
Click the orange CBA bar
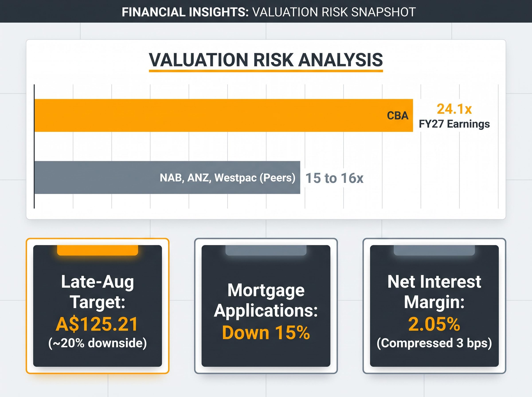224,115
